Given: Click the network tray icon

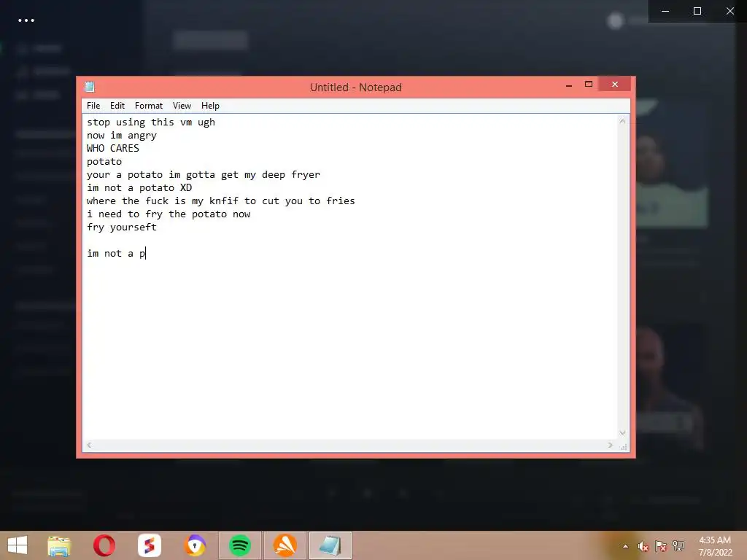Looking at the screenshot, I should tap(678, 546).
